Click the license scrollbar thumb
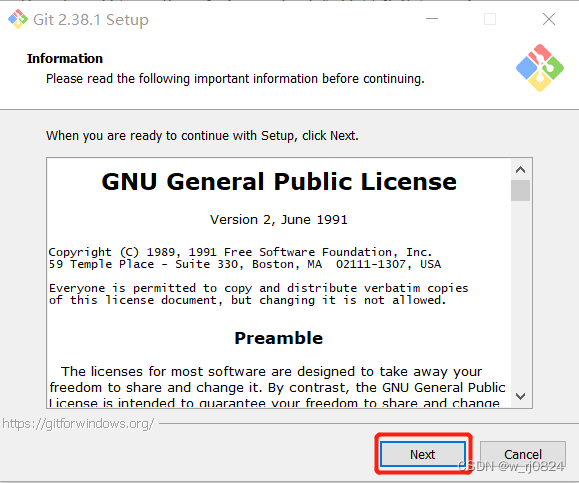 tap(520, 190)
